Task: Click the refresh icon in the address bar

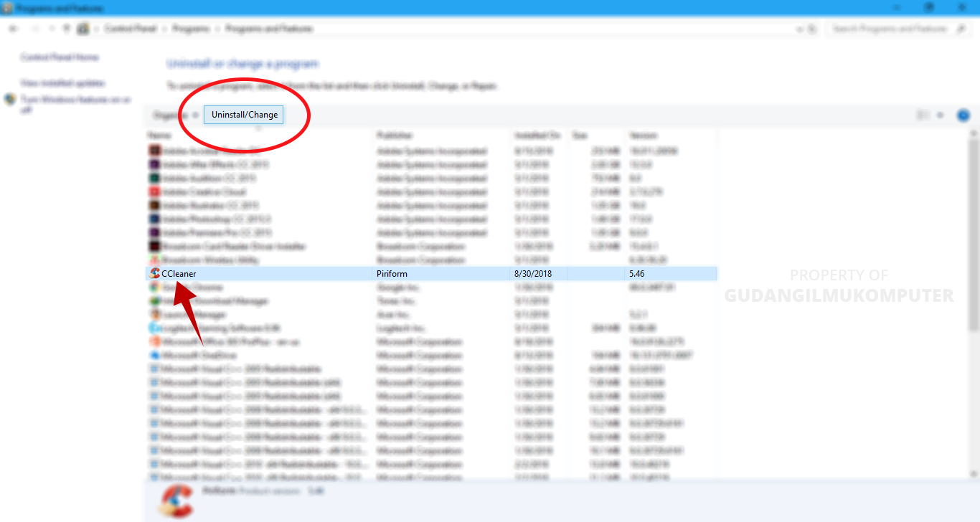Action: click(813, 29)
